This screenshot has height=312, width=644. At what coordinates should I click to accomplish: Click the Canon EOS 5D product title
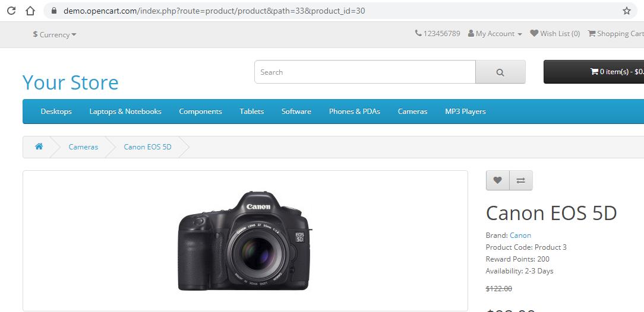pos(551,213)
